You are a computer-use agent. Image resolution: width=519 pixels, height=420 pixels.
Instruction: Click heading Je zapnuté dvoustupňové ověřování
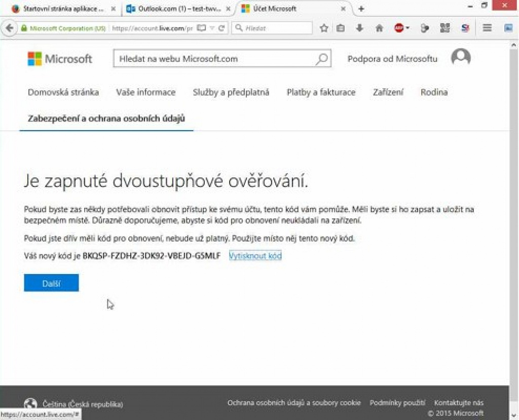click(x=166, y=181)
